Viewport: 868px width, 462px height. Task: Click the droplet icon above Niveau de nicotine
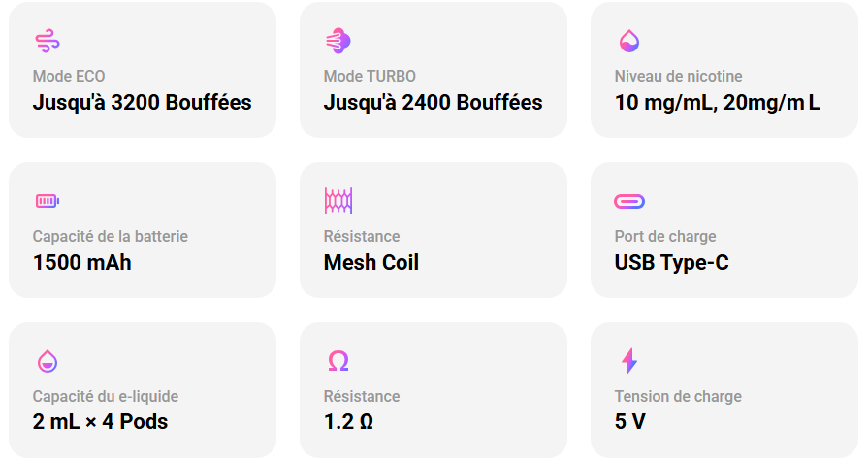[628, 41]
